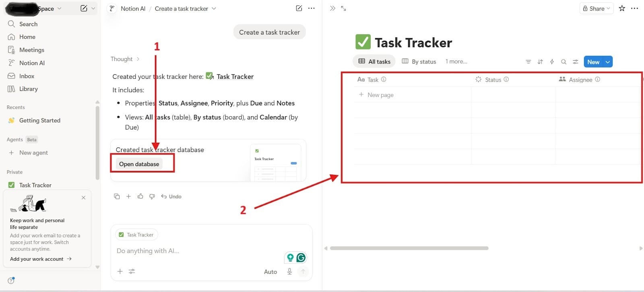Copy the AI response
Screen dimensions: 644x292
coord(117,197)
